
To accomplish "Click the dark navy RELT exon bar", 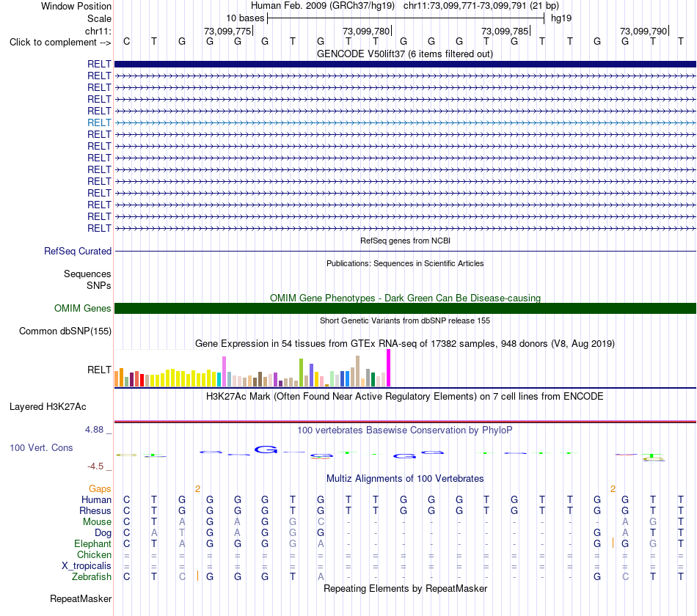I will (405, 64).
